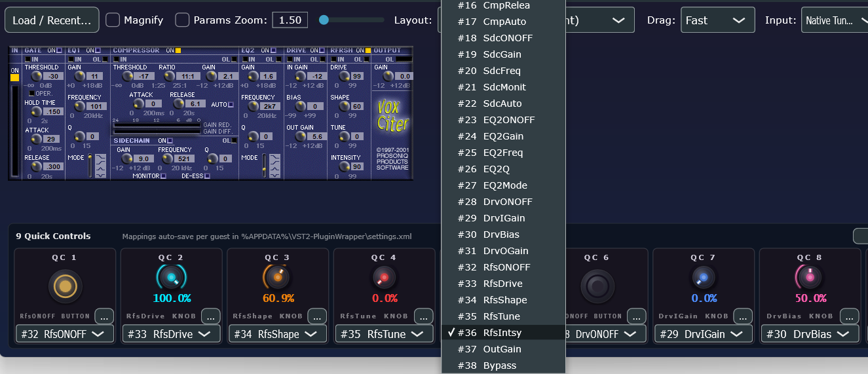Viewport: 868px width, 374px height.
Task: Toggle the main input ON button
Action: click(x=14, y=77)
